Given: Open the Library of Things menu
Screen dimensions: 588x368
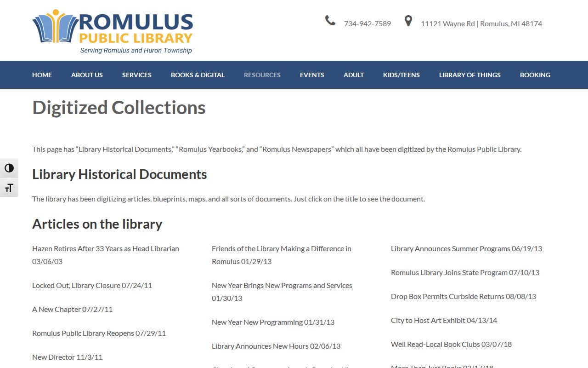Looking at the screenshot, I should tap(470, 75).
